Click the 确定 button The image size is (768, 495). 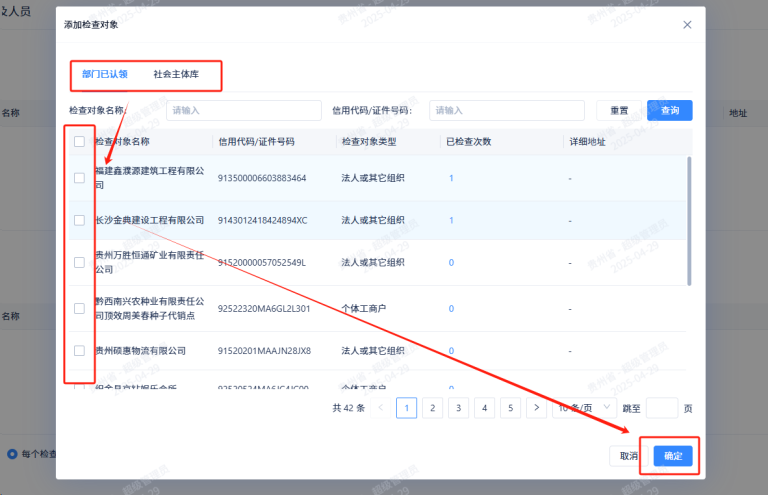tap(673, 456)
